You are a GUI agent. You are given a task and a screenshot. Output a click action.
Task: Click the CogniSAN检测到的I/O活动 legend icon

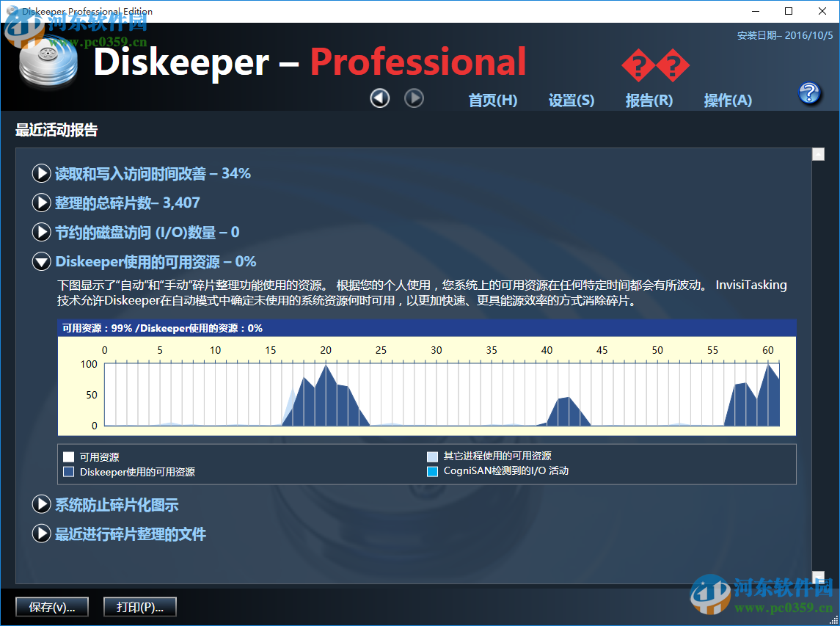pyautogui.click(x=431, y=471)
